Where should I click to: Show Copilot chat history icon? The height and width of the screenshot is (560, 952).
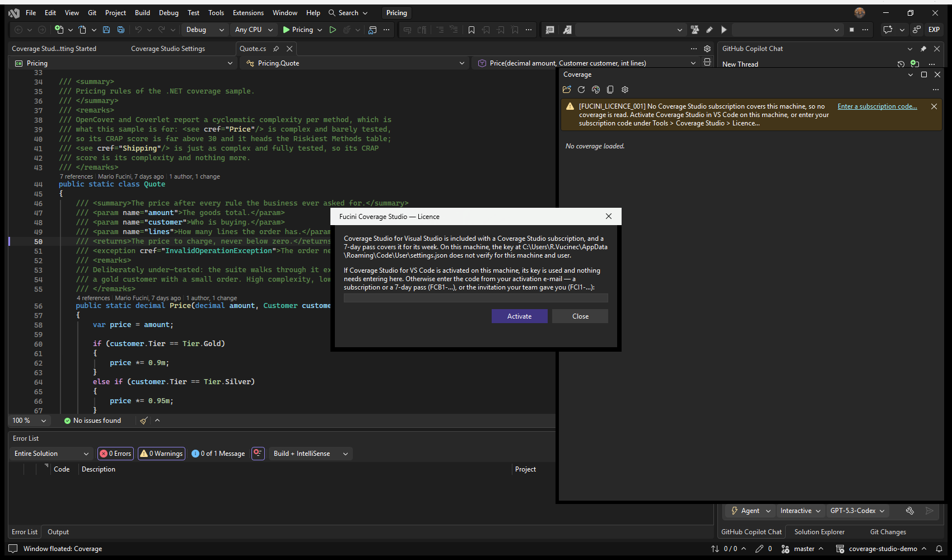900,64
